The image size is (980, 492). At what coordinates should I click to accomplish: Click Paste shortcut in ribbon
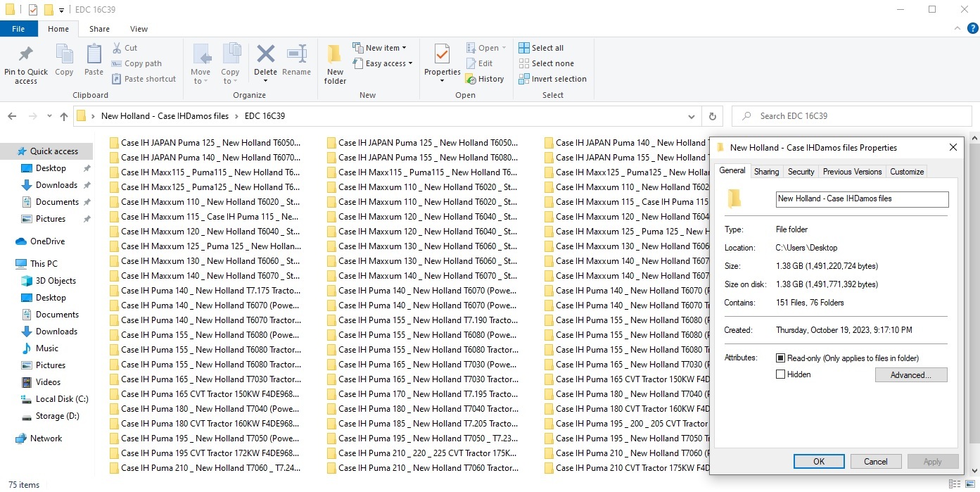[x=144, y=79]
